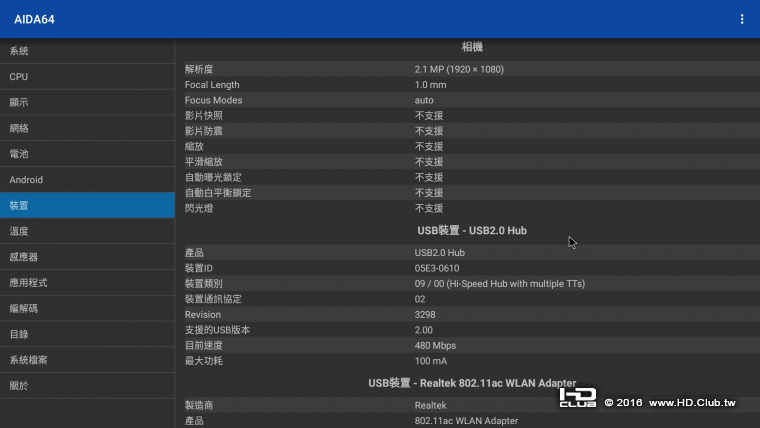760x428 pixels.
Task: Open the 感應器 sensors section
Action: [x=87, y=257]
